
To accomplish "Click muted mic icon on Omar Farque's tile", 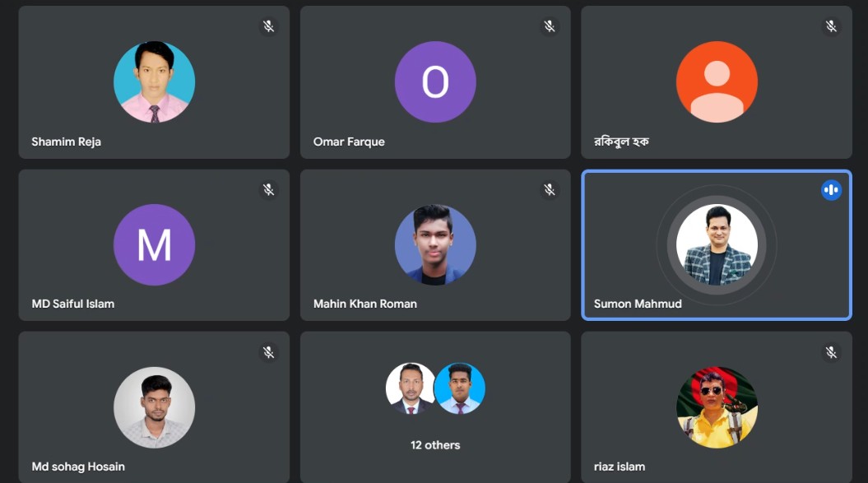I will click(550, 26).
